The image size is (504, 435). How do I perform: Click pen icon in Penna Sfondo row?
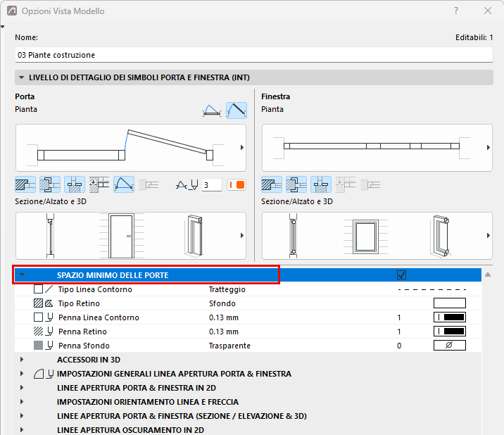point(49,346)
